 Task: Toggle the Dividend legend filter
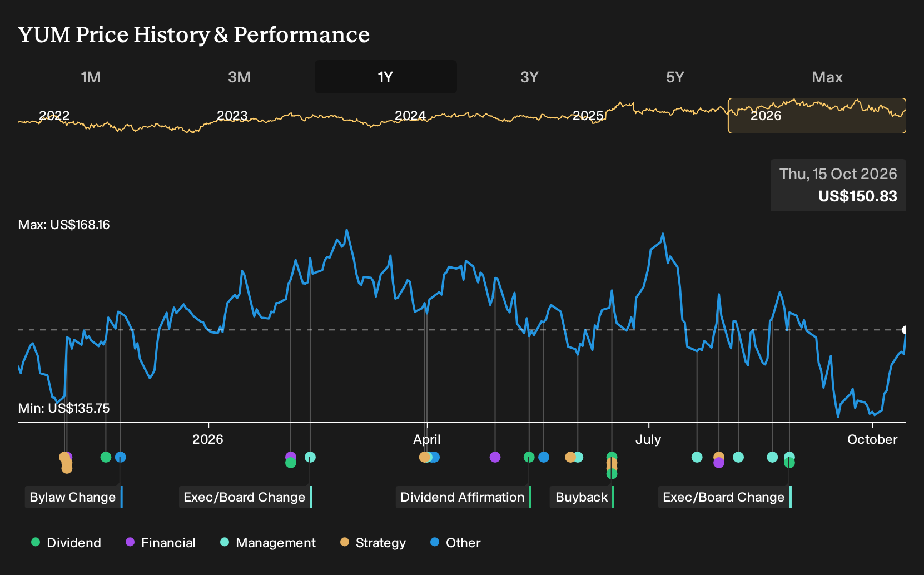pos(66,543)
